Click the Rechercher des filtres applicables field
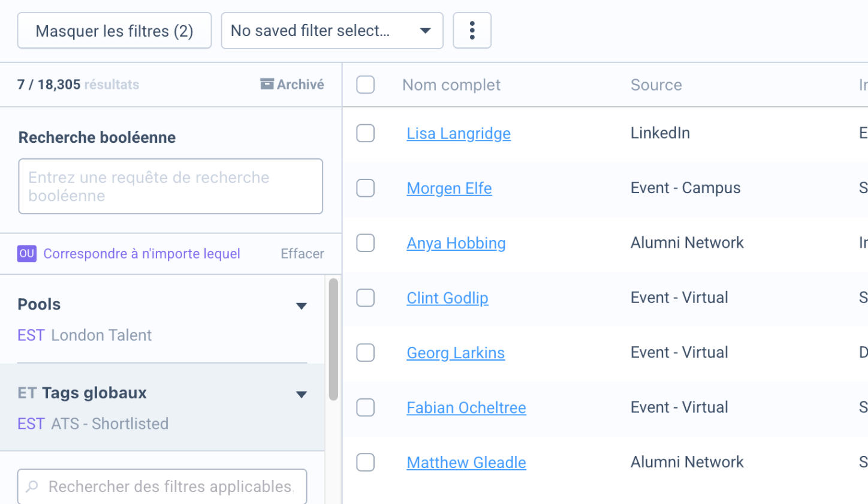The height and width of the screenshot is (504, 868). (162, 486)
